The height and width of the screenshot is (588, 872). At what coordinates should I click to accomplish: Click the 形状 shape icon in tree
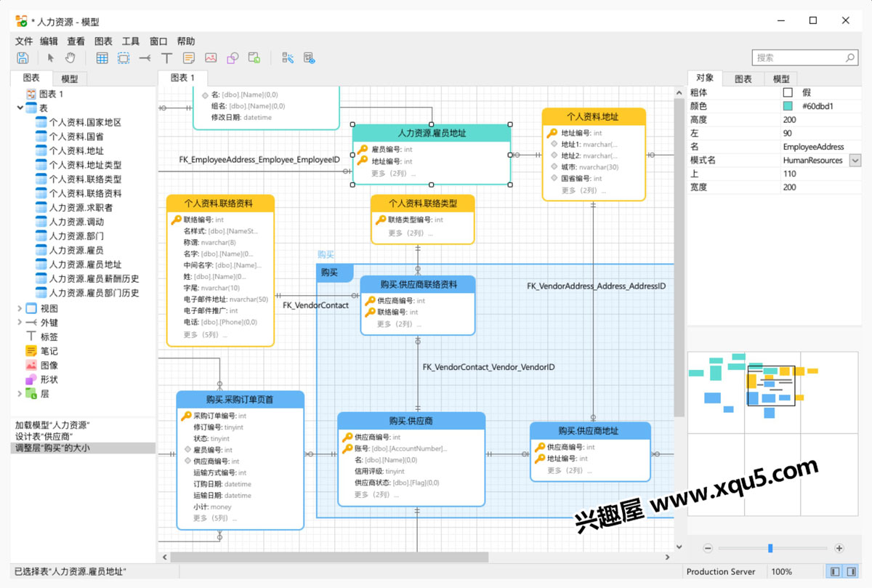pyautogui.click(x=31, y=379)
